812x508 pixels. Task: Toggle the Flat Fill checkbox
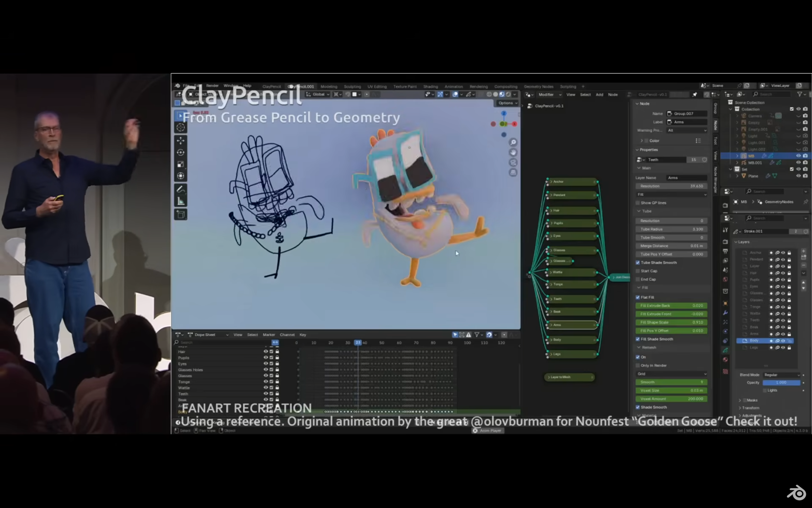point(638,297)
